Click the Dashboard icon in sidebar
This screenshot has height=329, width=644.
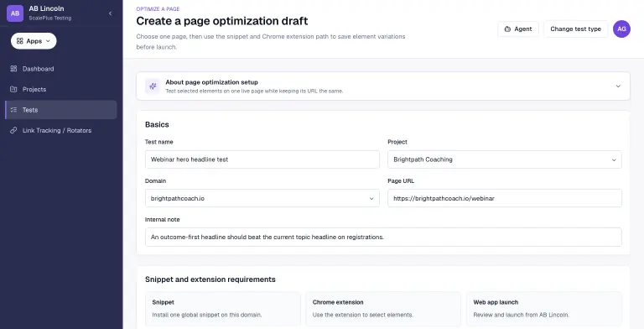(13, 69)
